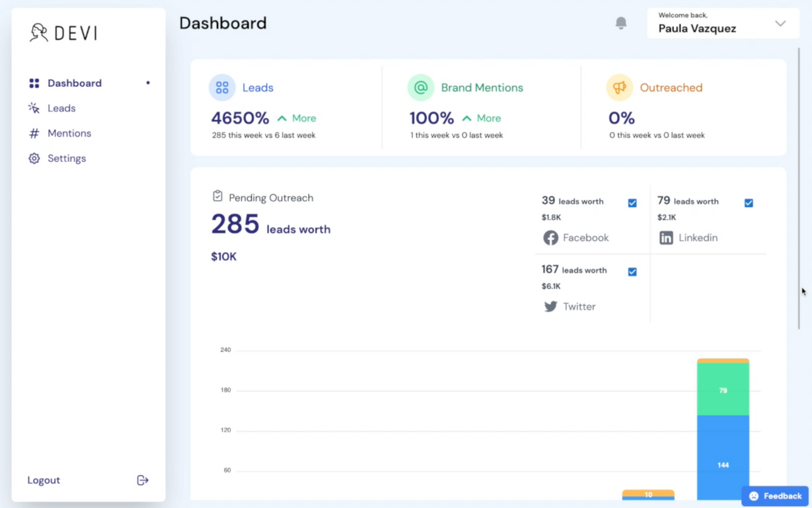
Task: Click the green Brand Mentions @ icon
Action: click(x=421, y=88)
